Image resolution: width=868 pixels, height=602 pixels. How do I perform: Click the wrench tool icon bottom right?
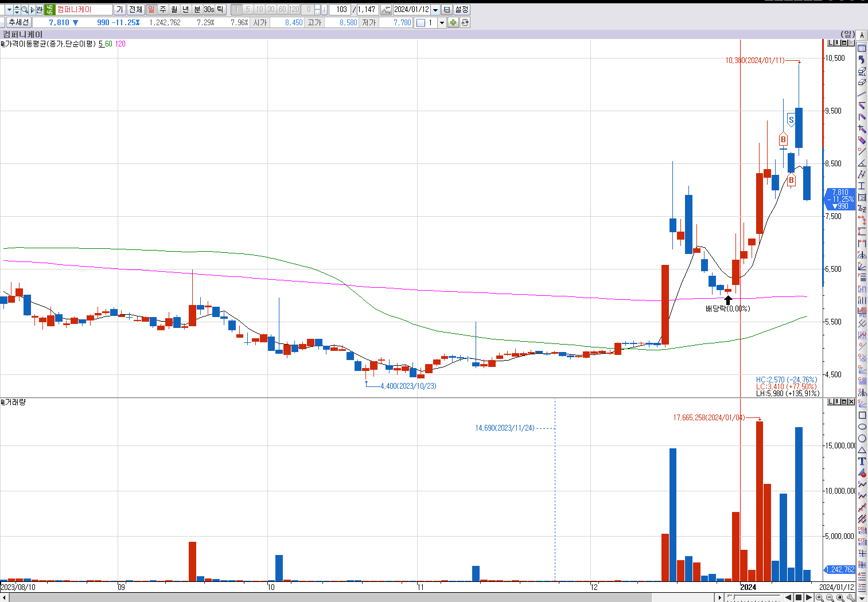coord(851,597)
